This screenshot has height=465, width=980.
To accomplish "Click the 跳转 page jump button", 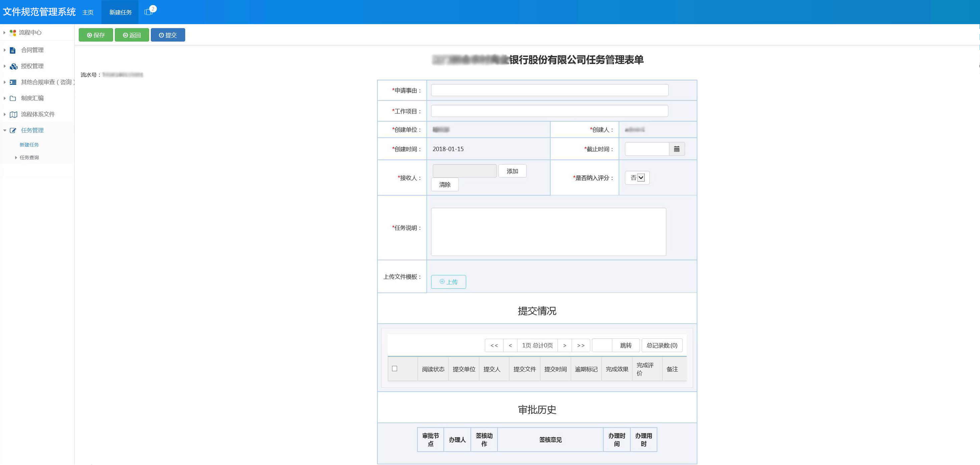I will point(626,345).
